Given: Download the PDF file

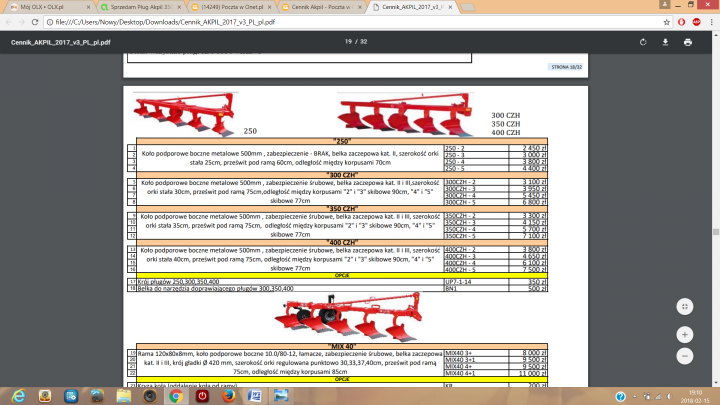Looking at the screenshot, I should coord(666,43).
